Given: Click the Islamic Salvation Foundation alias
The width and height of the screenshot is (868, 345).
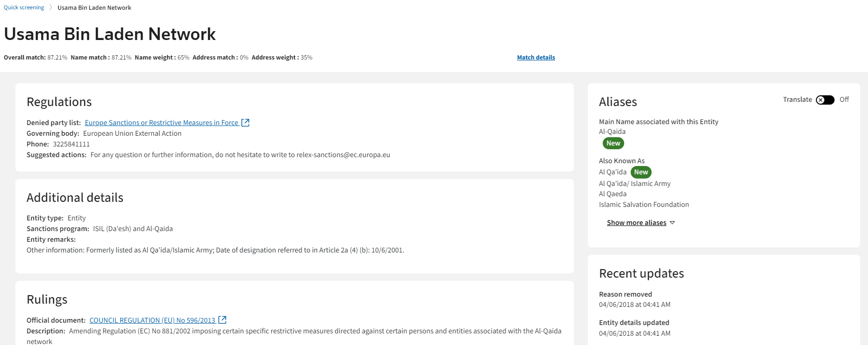Looking at the screenshot, I should coord(644,205).
